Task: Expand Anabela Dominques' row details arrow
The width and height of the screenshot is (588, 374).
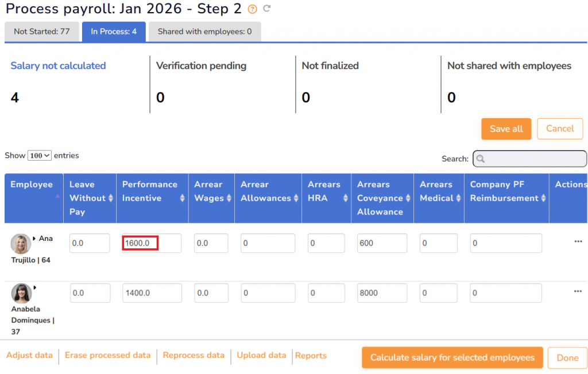Action: coord(34,287)
